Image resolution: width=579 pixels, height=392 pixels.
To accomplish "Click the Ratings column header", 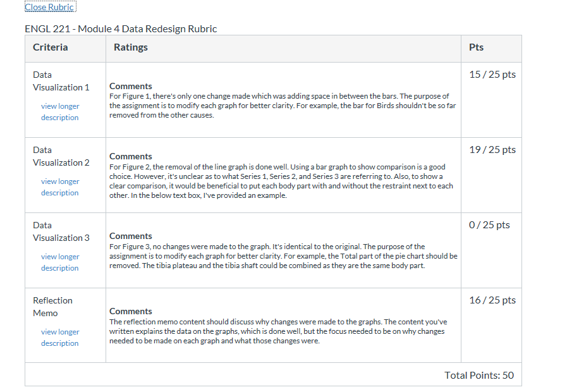I will tap(131, 47).
